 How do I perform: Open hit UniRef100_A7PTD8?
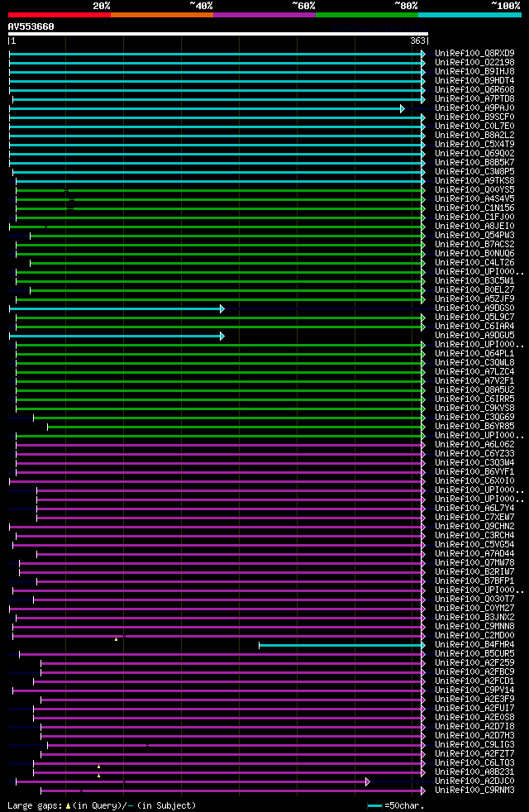[x=474, y=99]
